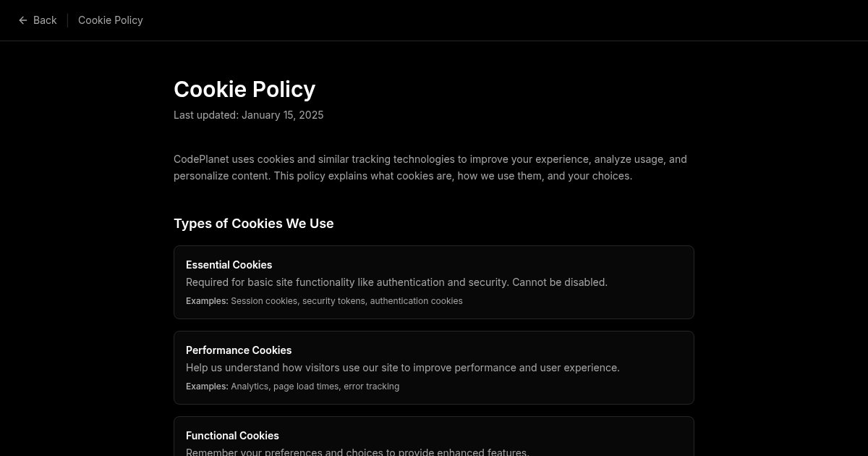Select the Performance Cookies card title
This screenshot has width=868, height=456.
(x=239, y=350)
